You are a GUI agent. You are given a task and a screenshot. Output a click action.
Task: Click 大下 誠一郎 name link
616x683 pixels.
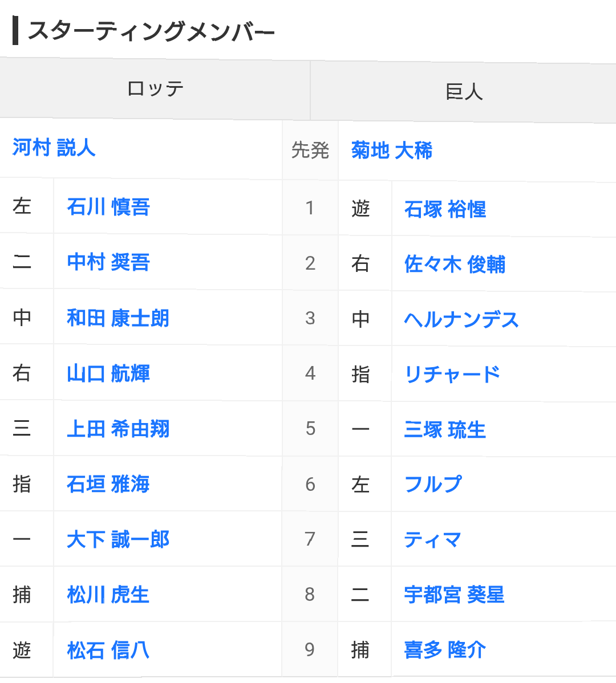118,540
